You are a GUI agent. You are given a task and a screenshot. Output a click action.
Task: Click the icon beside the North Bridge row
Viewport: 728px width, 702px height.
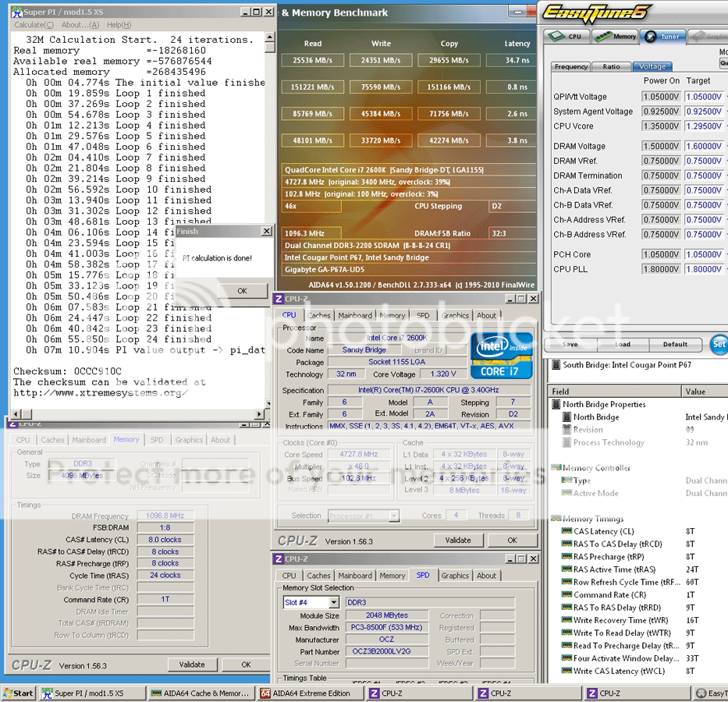[566, 417]
